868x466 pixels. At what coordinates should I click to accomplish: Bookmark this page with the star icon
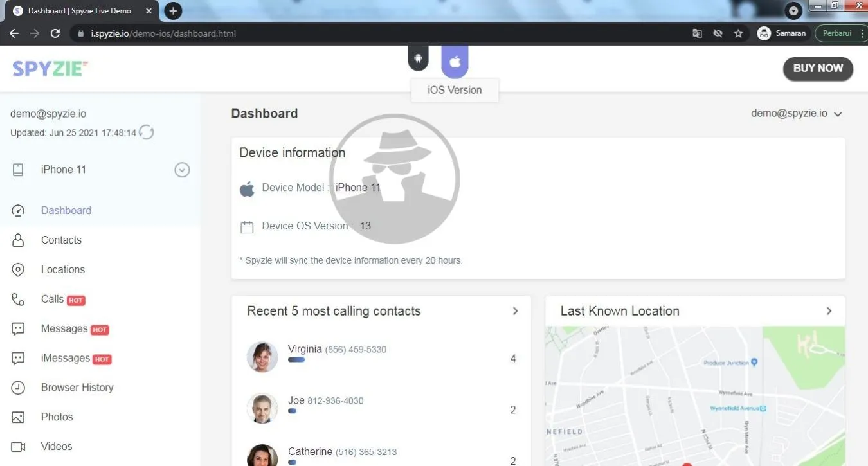click(738, 33)
